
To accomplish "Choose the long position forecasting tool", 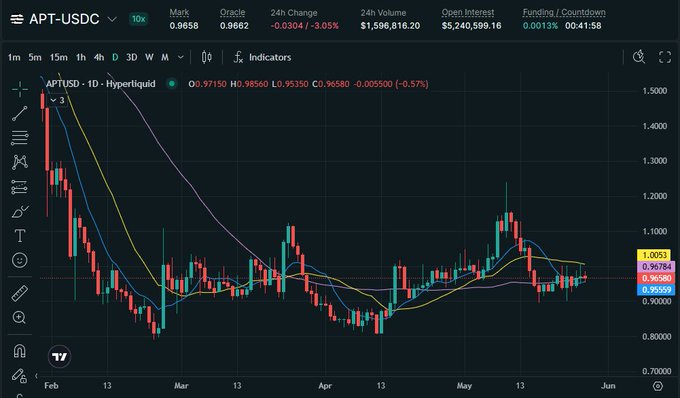I will click(x=20, y=187).
